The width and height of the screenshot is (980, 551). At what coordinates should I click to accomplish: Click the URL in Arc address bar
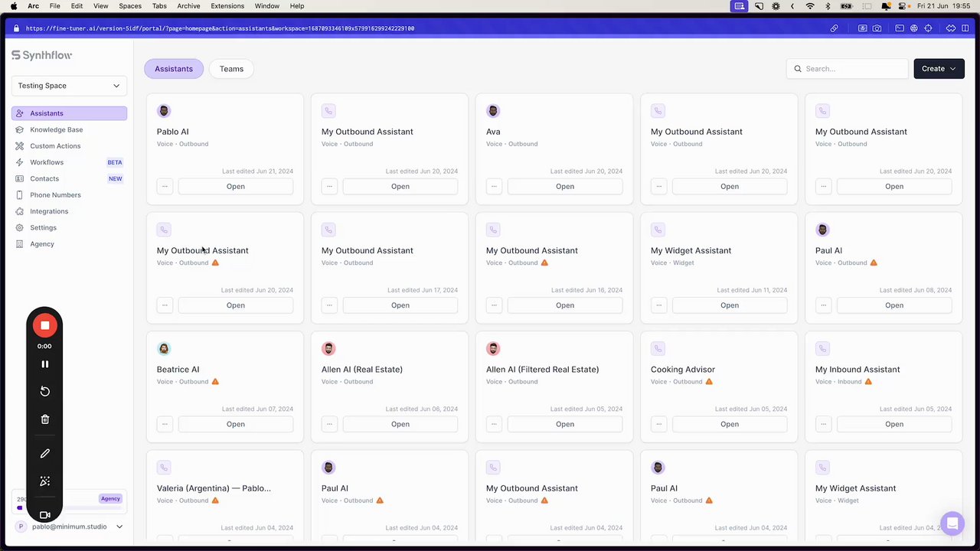(220, 28)
